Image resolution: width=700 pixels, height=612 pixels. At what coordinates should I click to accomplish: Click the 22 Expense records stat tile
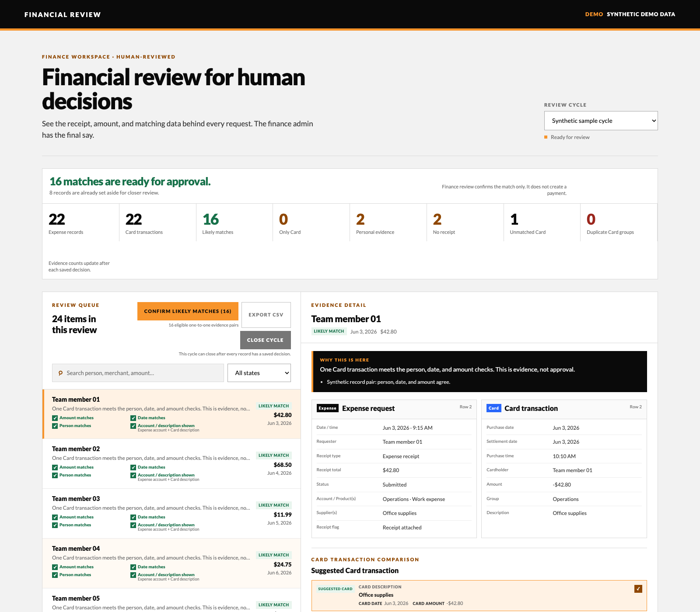(x=80, y=223)
